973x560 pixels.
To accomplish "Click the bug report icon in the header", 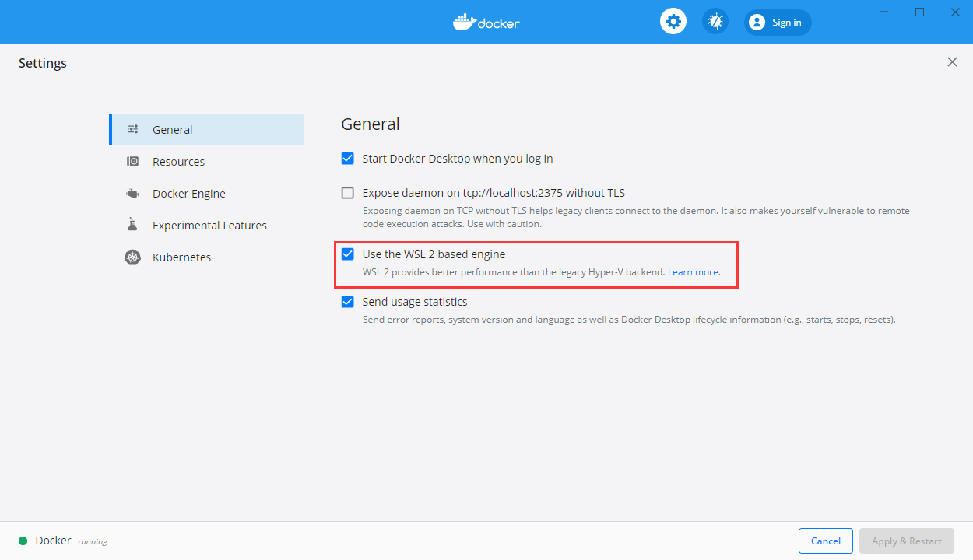I will (x=715, y=21).
